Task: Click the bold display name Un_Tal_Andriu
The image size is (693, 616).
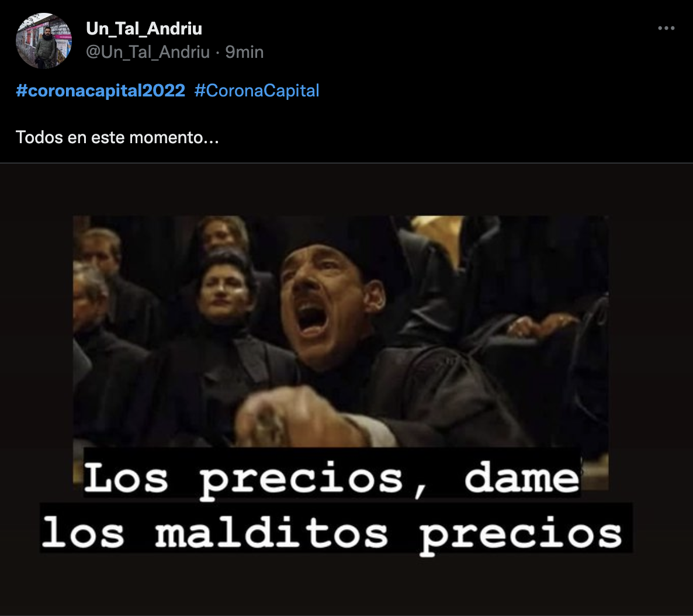Action: tap(144, 28)
